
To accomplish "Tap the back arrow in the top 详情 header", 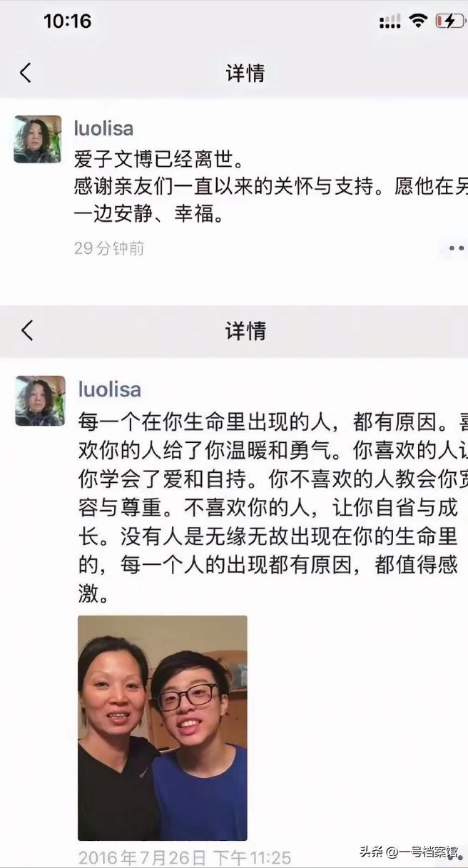I will coord(26,72).
